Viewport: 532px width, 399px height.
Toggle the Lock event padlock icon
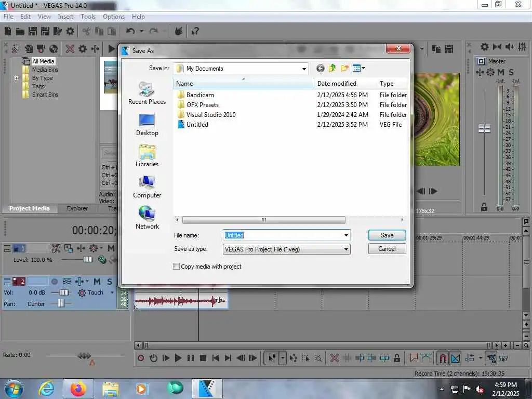397,358
